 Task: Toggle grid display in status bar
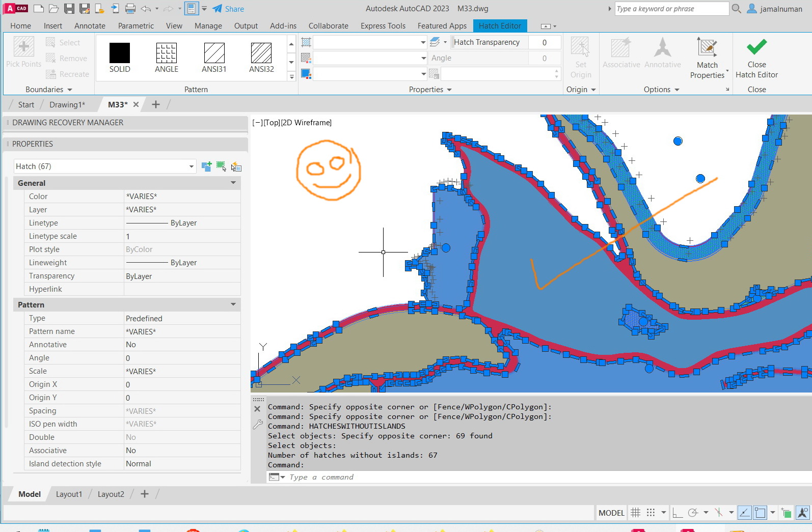(635, 513)
